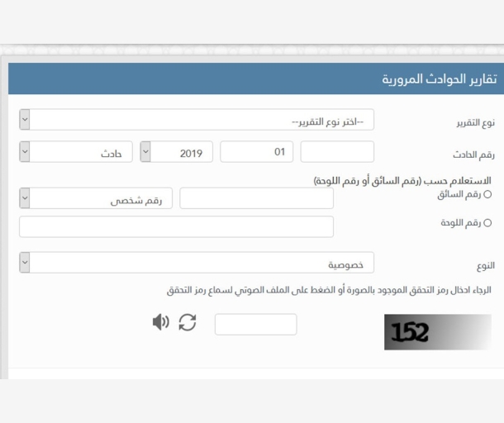Click the تقارير الحوادث المرورية header title
Viewport: 504px width, 423px height.
tap(440, 78)
